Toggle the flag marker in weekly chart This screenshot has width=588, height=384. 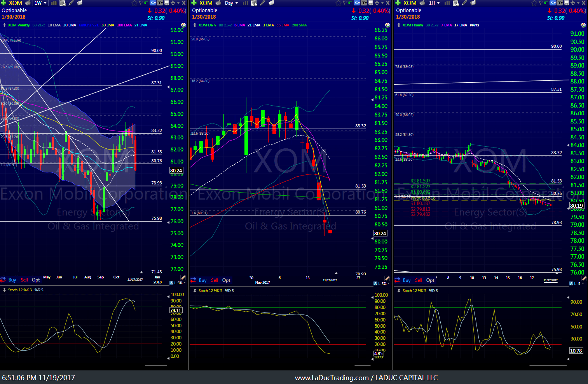pyautogui.click(x=141, y=3)
